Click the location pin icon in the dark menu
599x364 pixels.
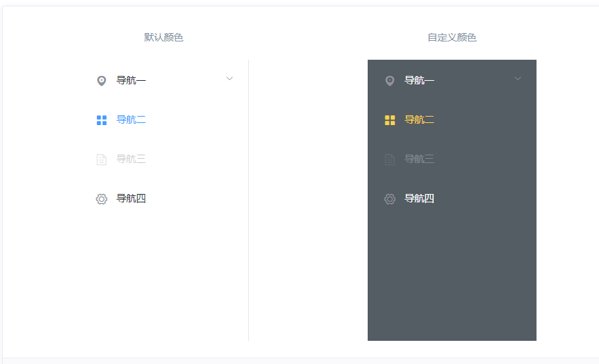click(x=389, y=81)
